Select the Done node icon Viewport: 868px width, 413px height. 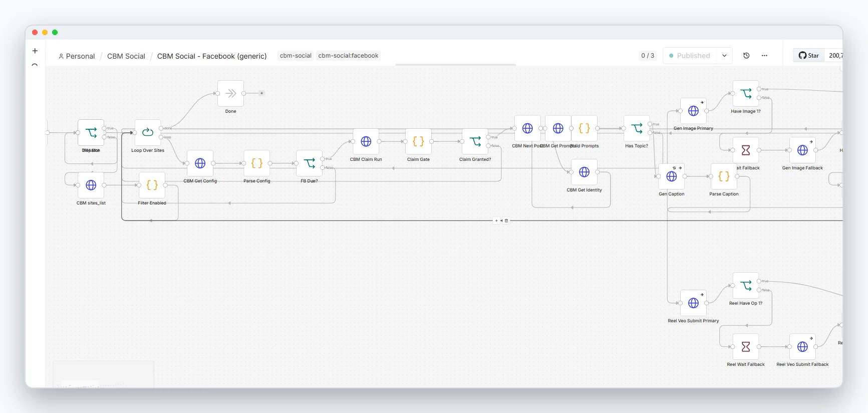(x=230, y=93)
